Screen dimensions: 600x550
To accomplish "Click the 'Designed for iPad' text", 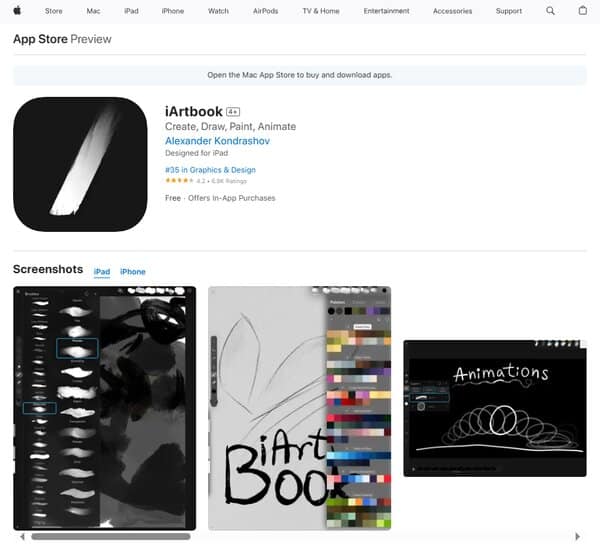I will coord(197,153).
